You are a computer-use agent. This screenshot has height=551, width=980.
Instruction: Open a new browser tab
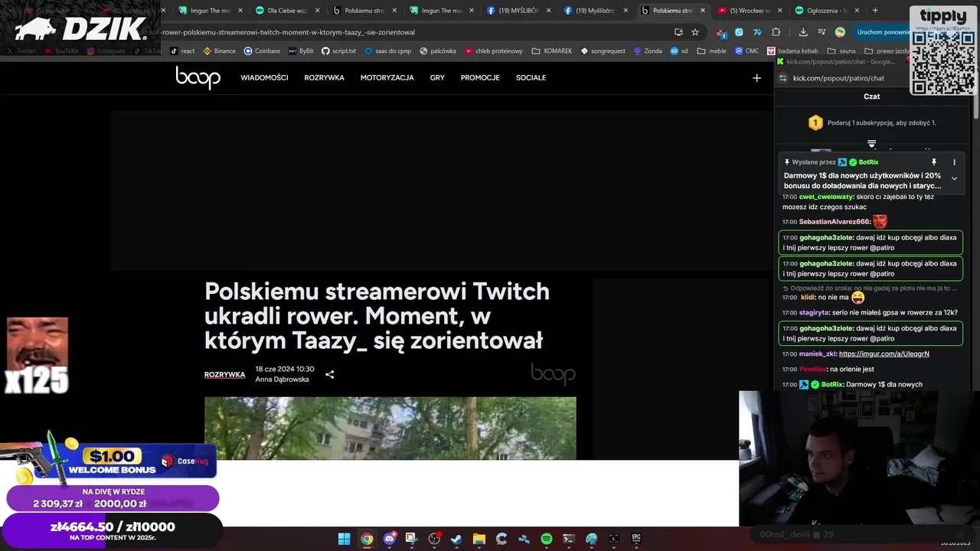[x=875, y=11]
